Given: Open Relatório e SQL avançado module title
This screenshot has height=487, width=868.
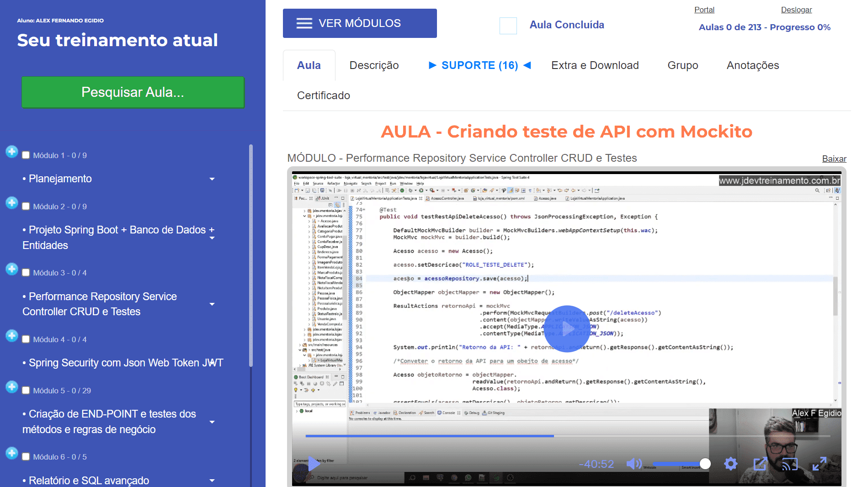Looking at the screenshot, I should point(85,481).
